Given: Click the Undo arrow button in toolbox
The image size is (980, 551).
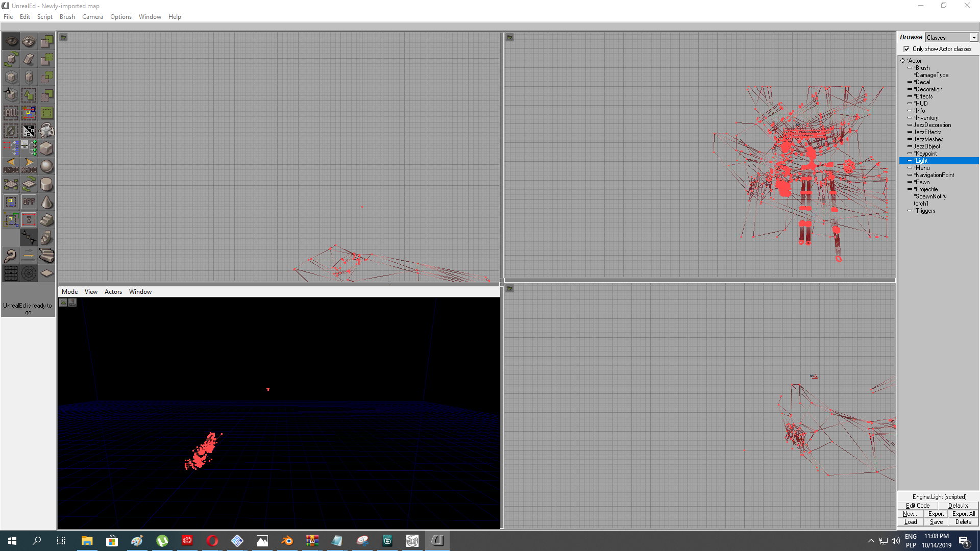Looking at the screenshot, I should 11,166.
